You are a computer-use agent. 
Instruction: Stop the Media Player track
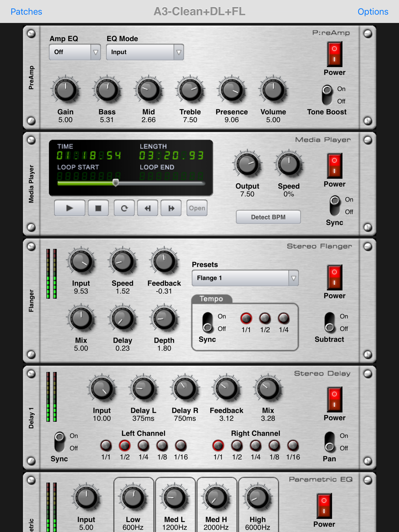click(98, 208)
